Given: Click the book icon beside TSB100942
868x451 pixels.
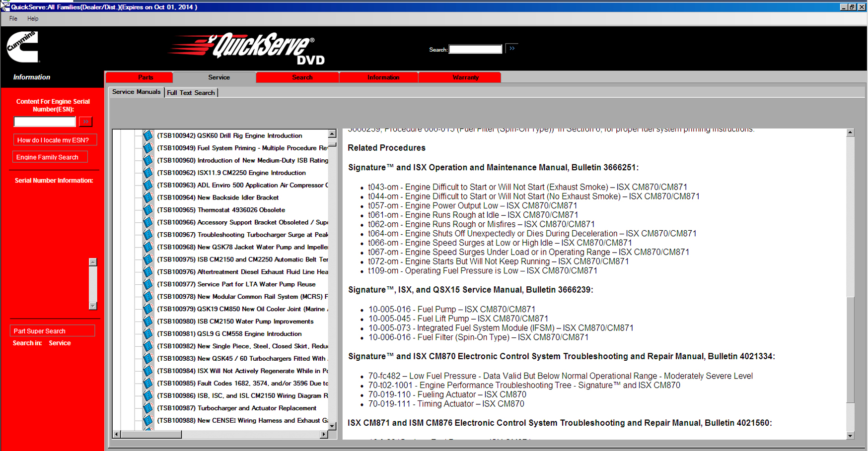Looking at the screenshot, I should coord(147,135).
